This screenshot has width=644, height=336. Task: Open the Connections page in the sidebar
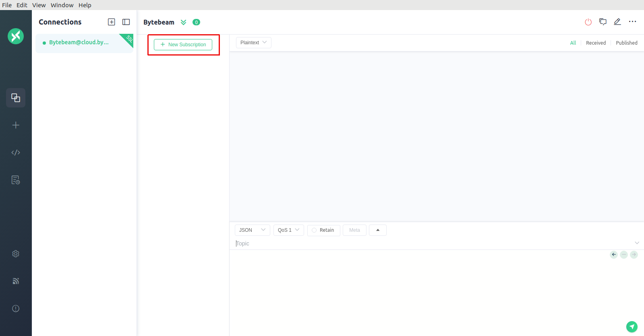[16, 98]
